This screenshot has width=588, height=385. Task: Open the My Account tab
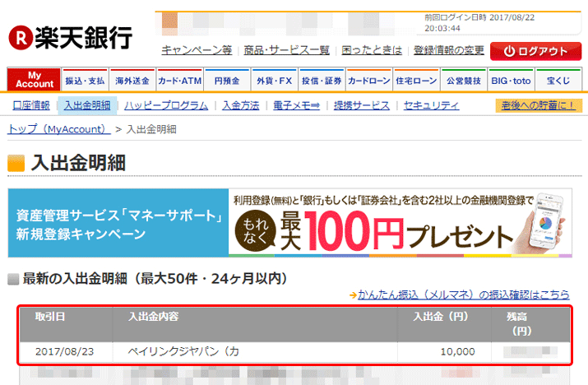(35, 80)
